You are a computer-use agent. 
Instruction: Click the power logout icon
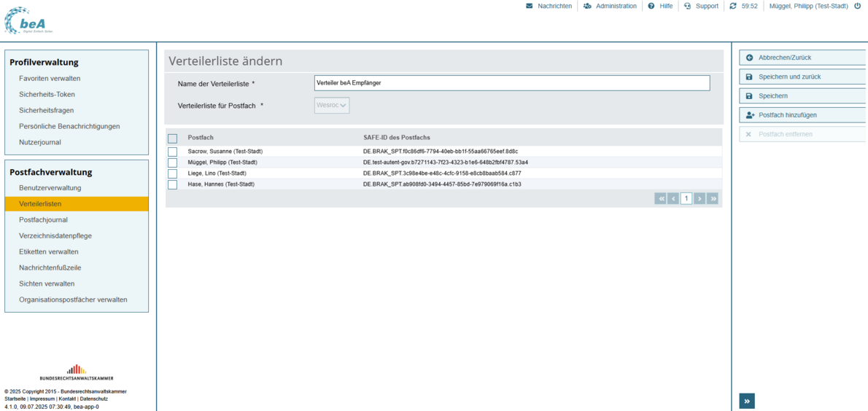pos(857,6)
